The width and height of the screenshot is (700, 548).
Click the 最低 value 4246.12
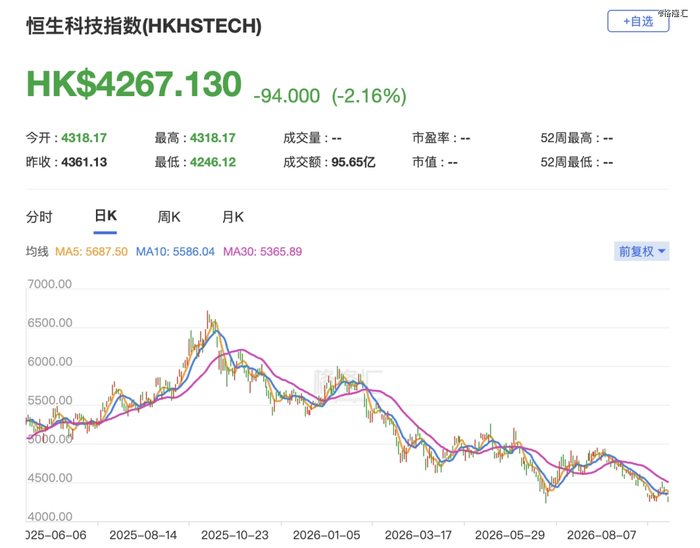tap(213, 162)
